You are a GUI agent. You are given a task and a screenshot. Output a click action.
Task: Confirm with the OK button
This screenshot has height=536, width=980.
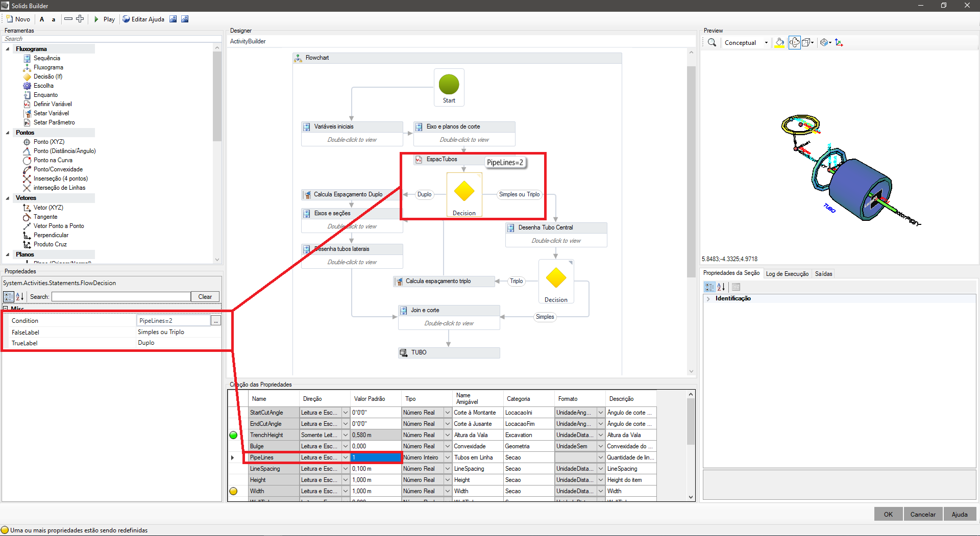pos(888,514)
